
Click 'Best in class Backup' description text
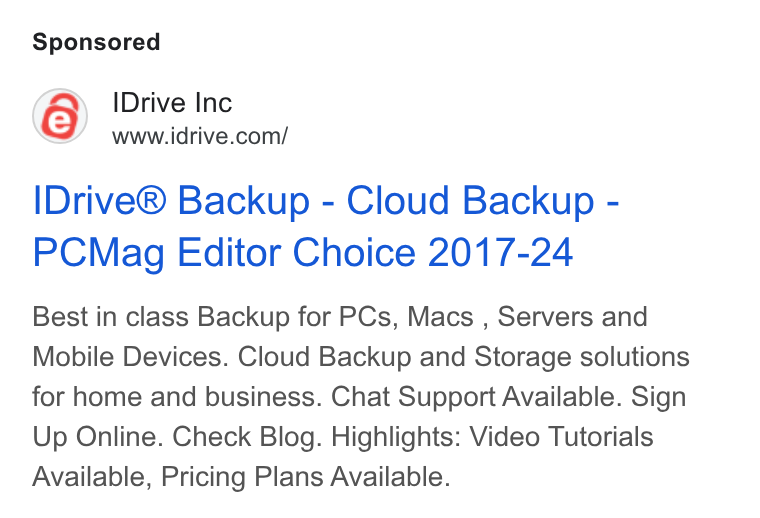tap(161, 317)
